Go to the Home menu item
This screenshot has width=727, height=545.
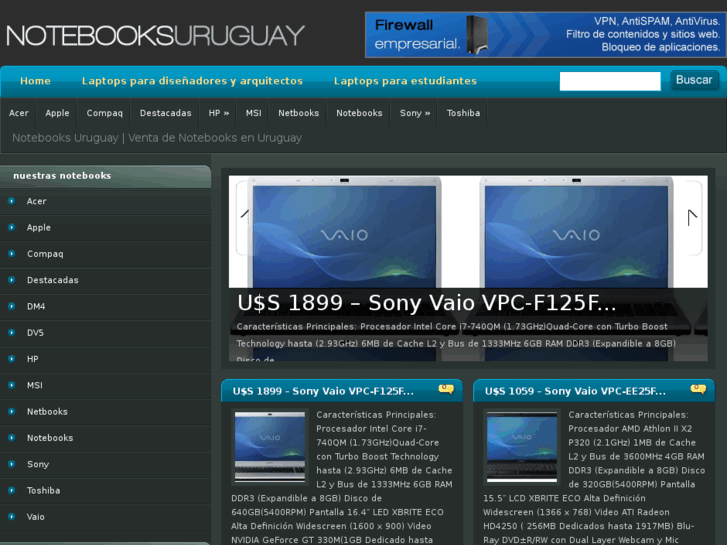click(x=35, y=81)
